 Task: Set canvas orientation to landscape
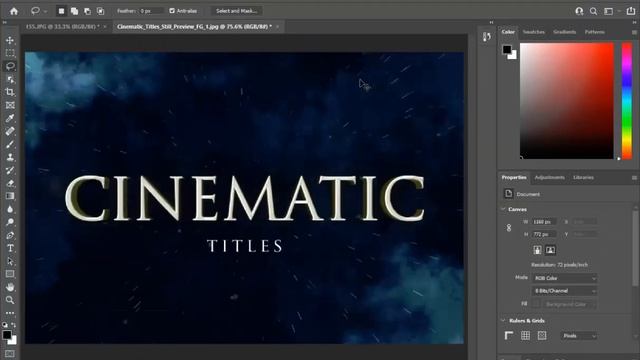pyautogui.click(x=550, y=250)
